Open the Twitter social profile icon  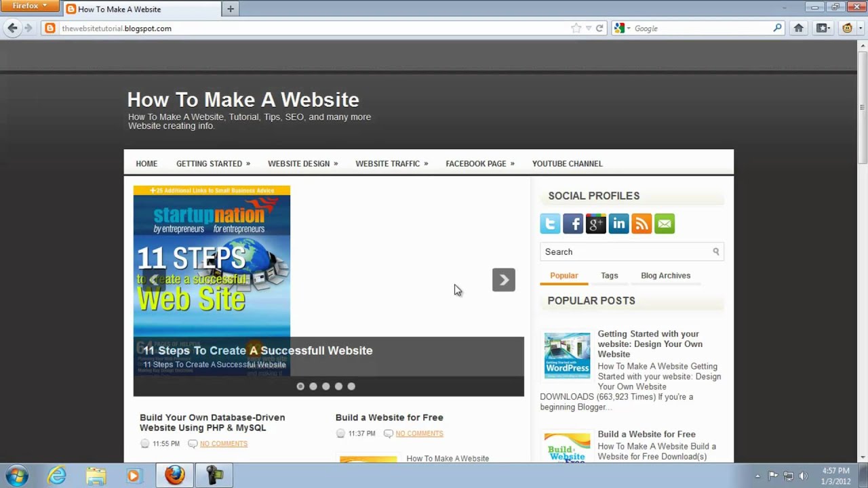click(550, 224)
